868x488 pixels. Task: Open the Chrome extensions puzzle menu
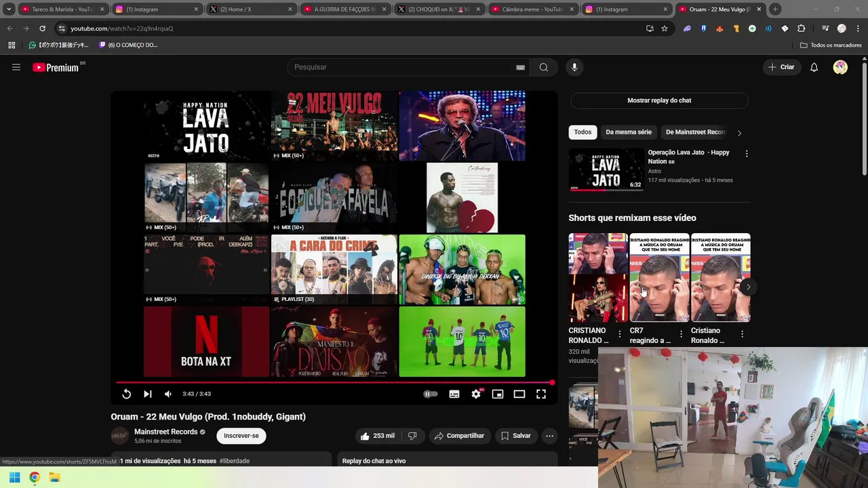(801, 28)
